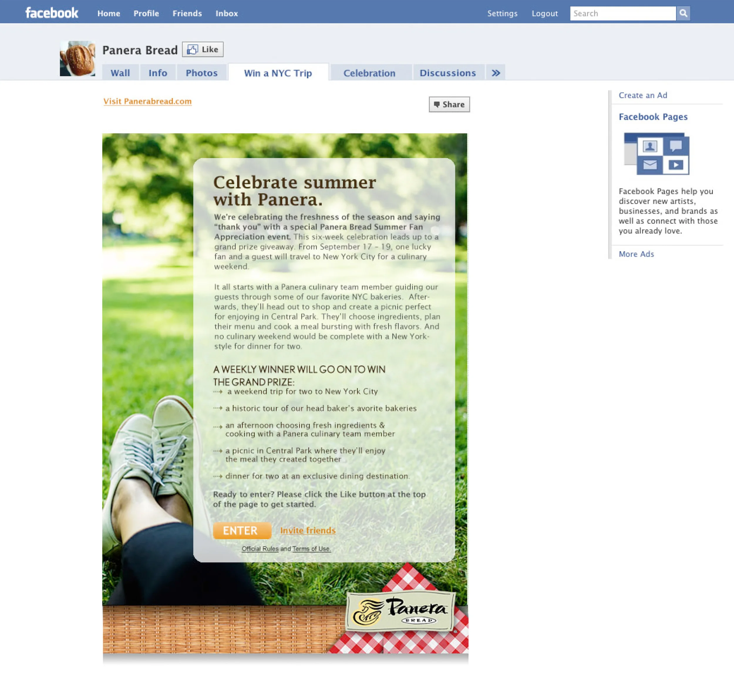Click 'an afternoon choosing fresh ingredients' bullet

(x=310, y=429)
